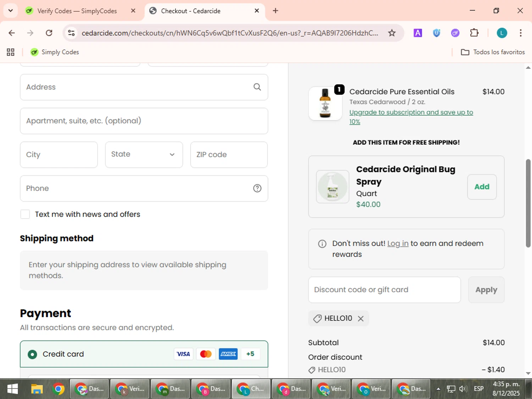The image size is (532, 399).
Task: Open the Extensions puzzle piece menu
Action: [474, 33]
